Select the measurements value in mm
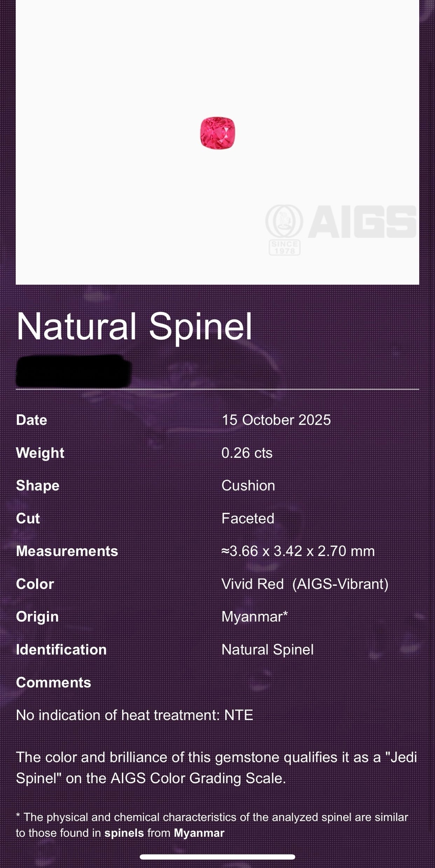435x868 pixels. click(x=298, y=551)
